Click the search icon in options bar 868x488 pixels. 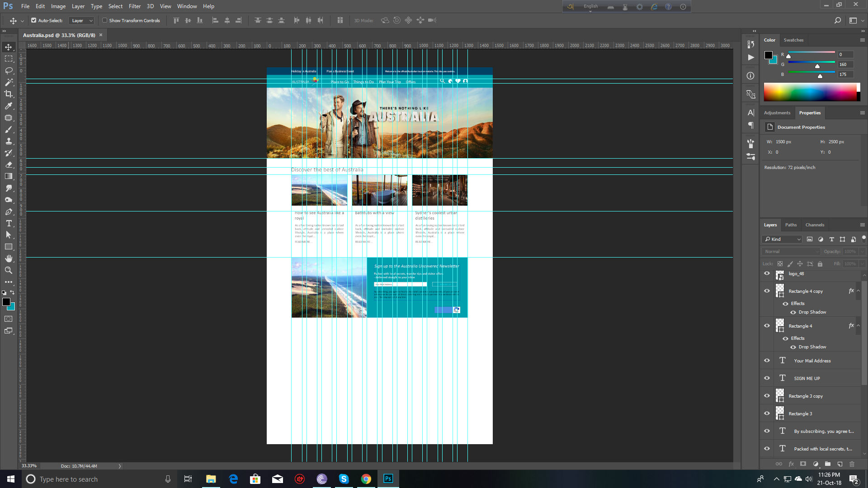coord(837,20)
